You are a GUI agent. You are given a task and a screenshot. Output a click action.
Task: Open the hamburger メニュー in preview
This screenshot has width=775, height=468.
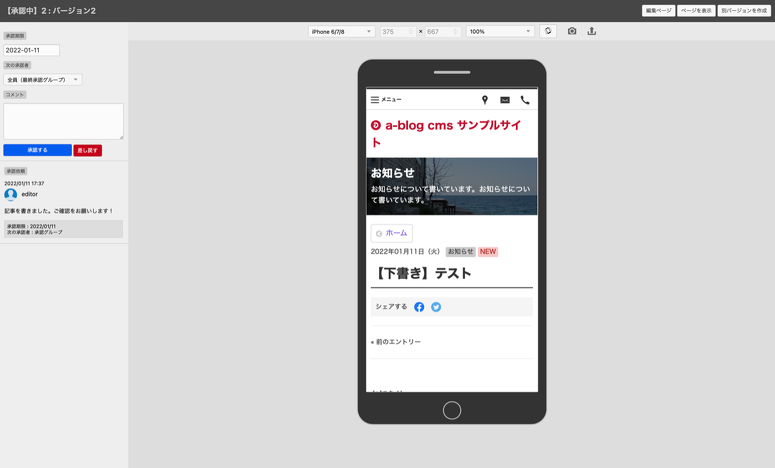[x=386, y=100]
